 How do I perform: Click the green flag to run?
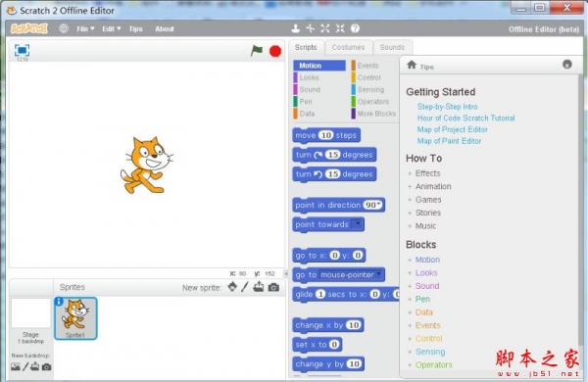click(x=257, y=50)
